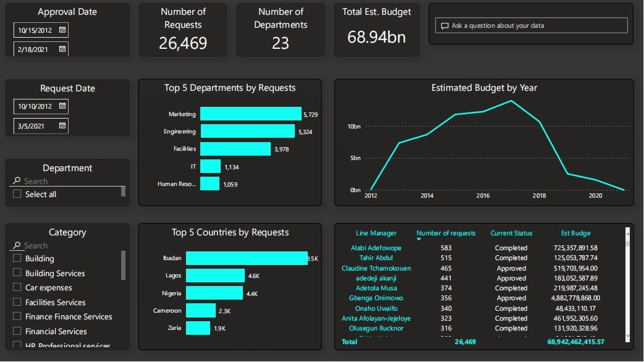Select Gbenga Onimowo row in the table
644x362 pixels.
tap(376, 298)
